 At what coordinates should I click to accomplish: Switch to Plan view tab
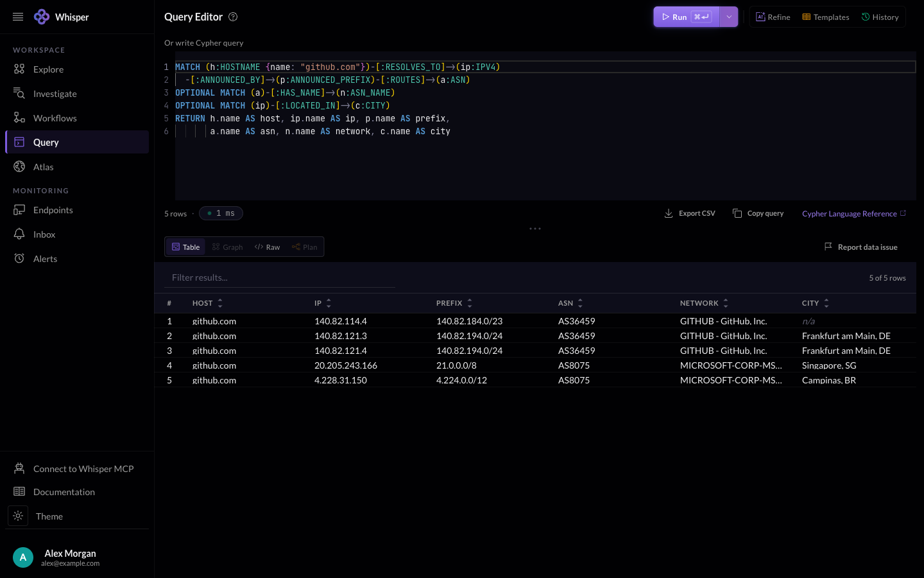pyautogui.click(x=305, y=247)
